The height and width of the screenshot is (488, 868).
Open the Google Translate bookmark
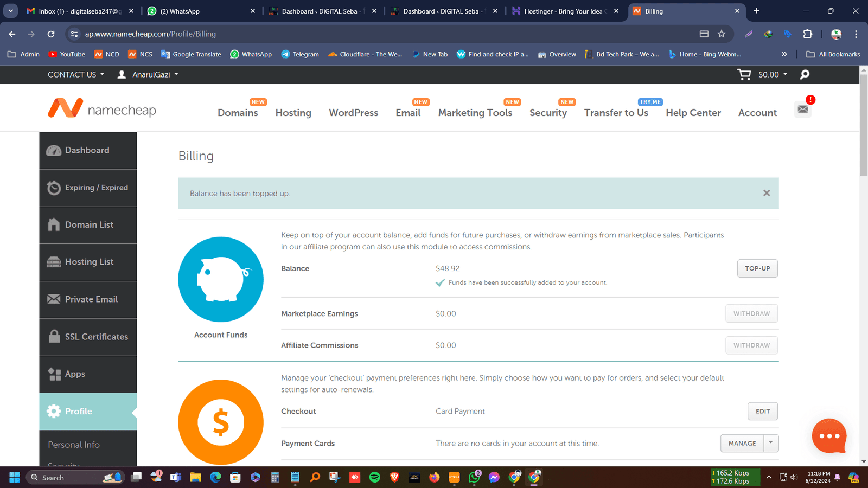[x=191, y=54]
